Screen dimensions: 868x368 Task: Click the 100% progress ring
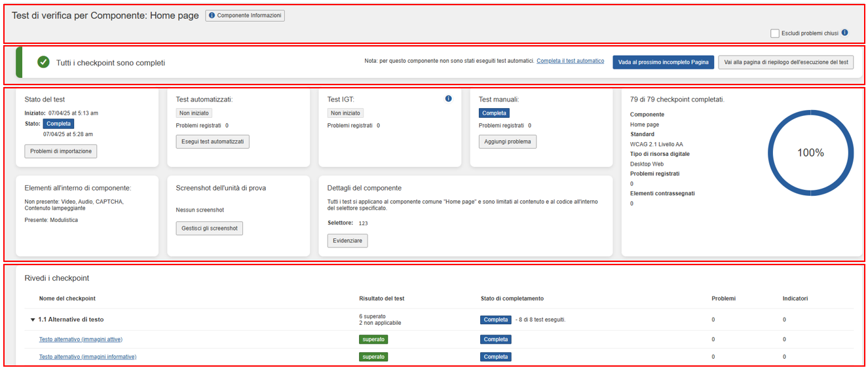tap(810, 153)
